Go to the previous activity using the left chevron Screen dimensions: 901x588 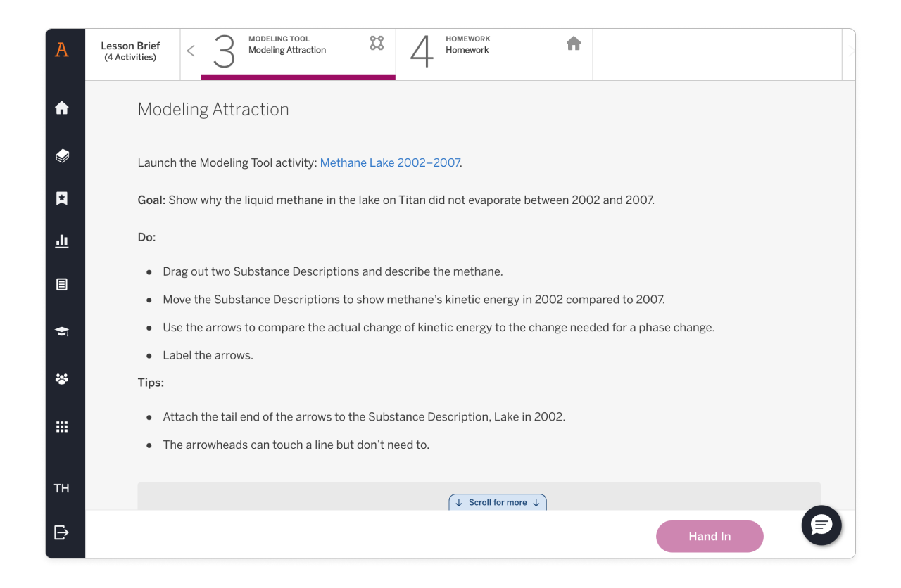(x=191, y=51)
